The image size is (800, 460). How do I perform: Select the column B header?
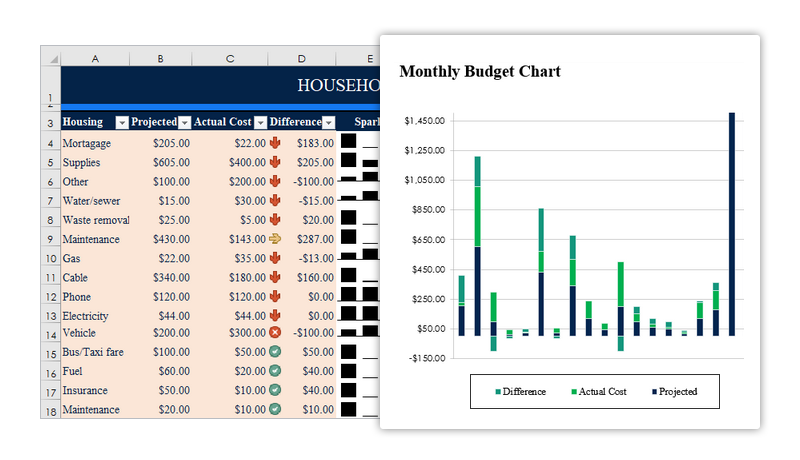point(160,59)
